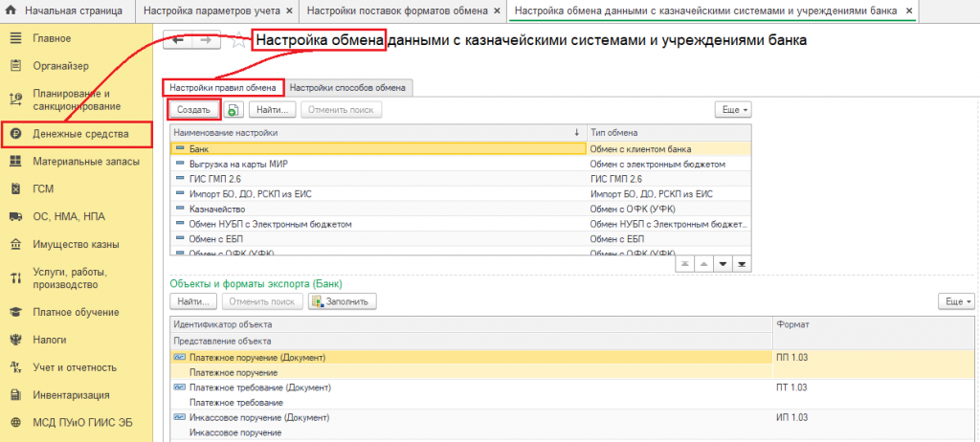Click upper Найти... button
Viewport: 980px width, 442px height.
[273, 110]
